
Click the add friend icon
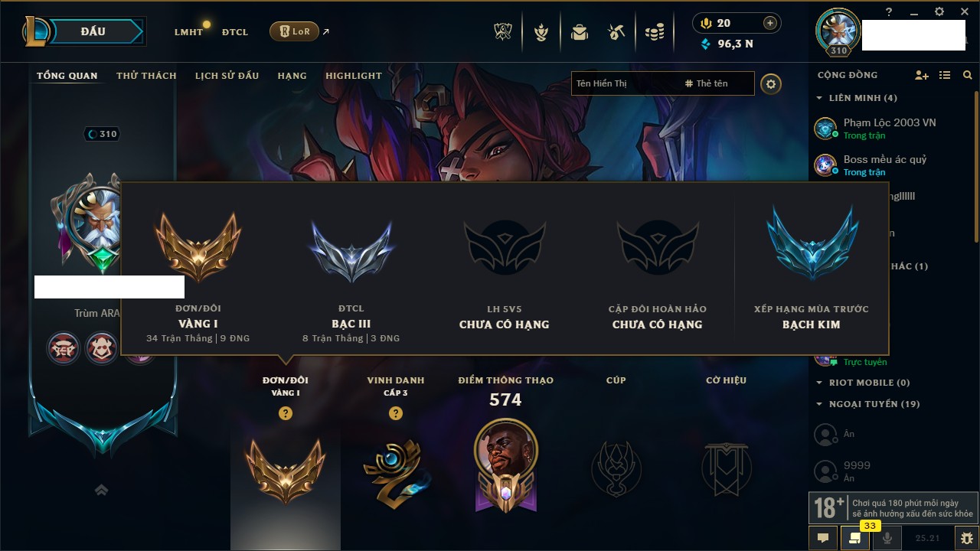click(x=922, y=75)
